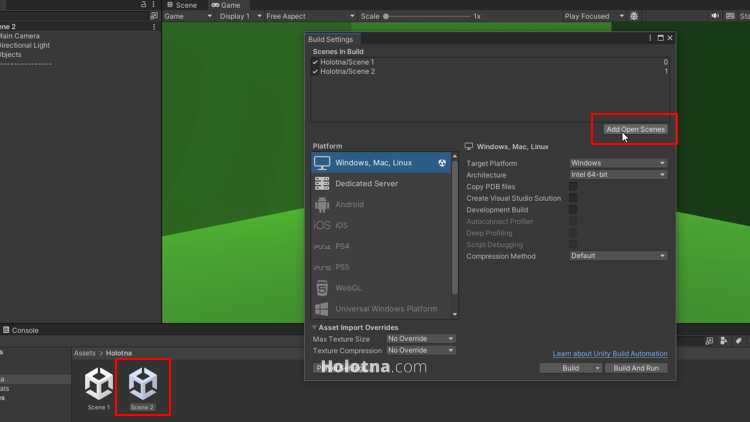Uncheck Holotna/Scene 1 in Scenes In Build
750x422 pixels.
tap(315, 62)
